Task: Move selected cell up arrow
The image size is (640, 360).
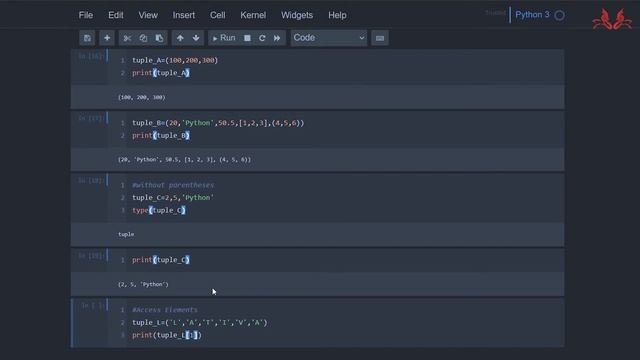Action: [180, 38]
